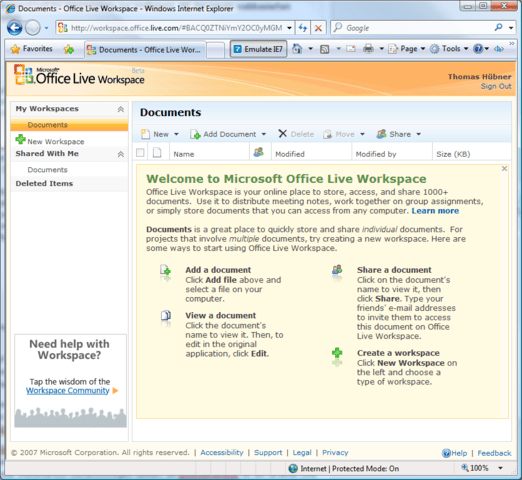Open the Legal footer link

coord(302,453)
